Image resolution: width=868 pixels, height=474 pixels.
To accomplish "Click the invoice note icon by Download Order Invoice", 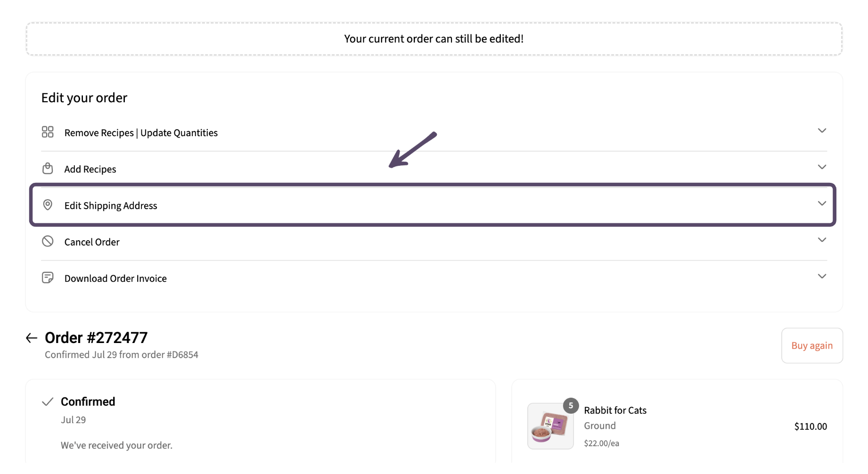I will pyautogui.click(x=48, y=278).
